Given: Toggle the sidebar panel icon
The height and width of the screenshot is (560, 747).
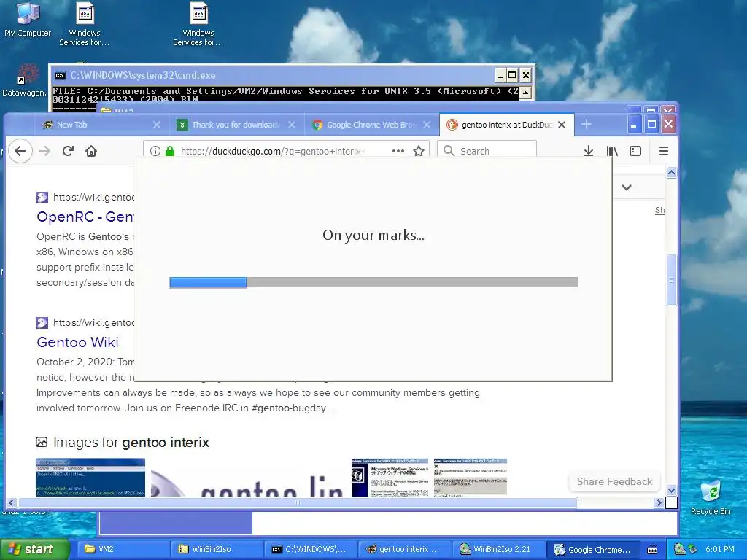Looking at the screenshot, I should click(635, 151).
